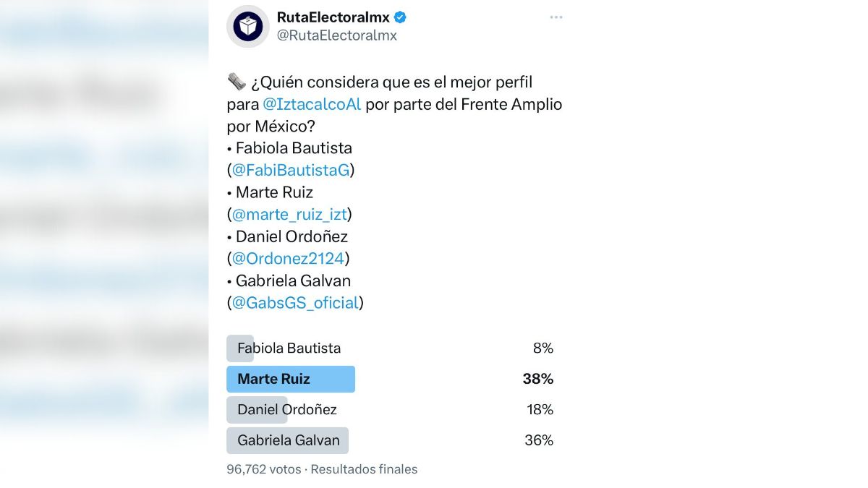Select the Fabiola Bautista poll bar
Viewport: 868px width, 488px height.
(289, 348)
